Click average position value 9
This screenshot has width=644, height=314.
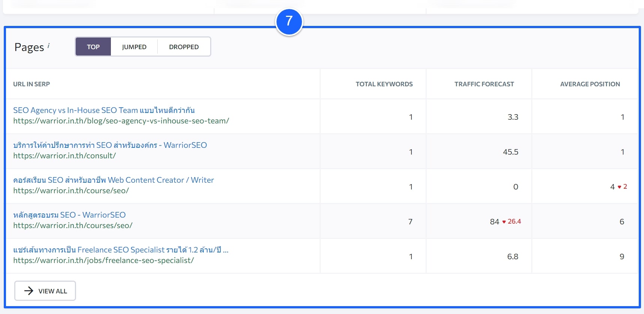[622, 257]
